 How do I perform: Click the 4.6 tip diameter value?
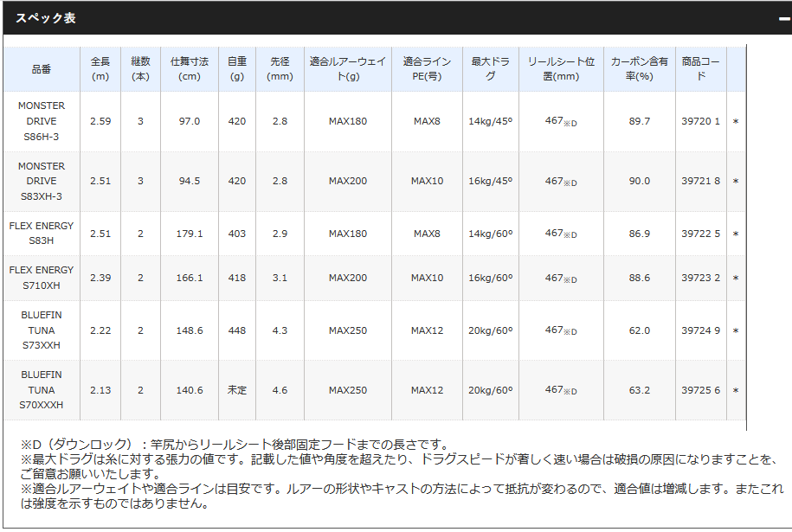click(x=280, y=390)
